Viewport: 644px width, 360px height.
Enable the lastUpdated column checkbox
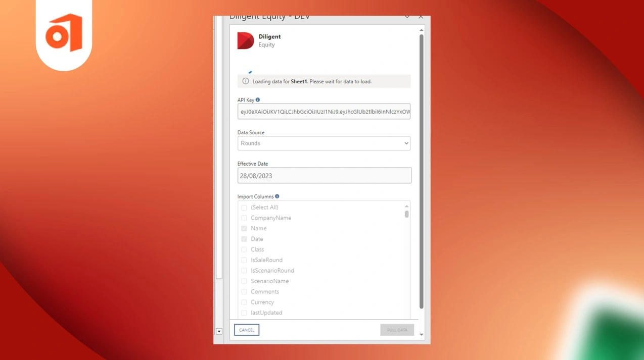pyautogui.click(x=244, y=313)
